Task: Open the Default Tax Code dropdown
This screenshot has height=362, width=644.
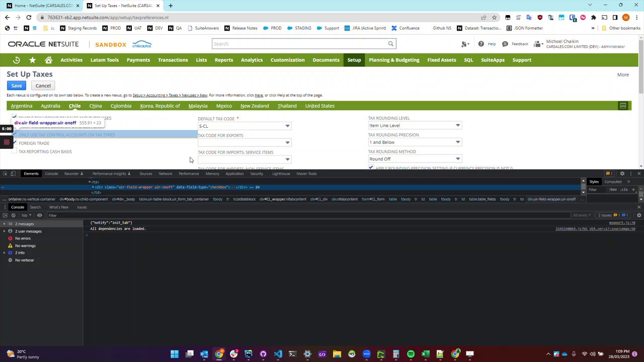Action: (287, 126)
